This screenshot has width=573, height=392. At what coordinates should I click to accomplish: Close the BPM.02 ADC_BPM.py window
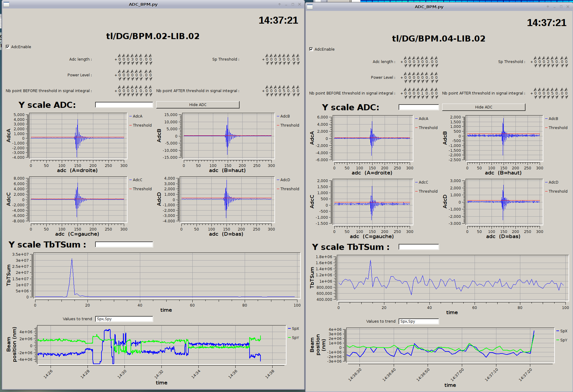pos(300,4)
